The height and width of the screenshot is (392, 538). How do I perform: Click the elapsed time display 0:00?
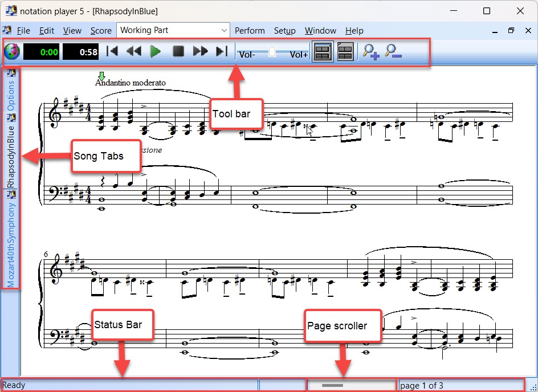pos(40,52)
